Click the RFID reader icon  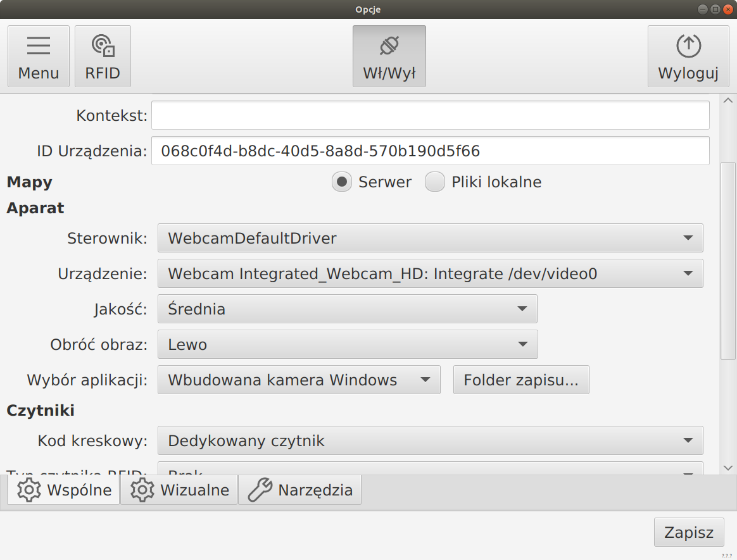coord(103,46)
